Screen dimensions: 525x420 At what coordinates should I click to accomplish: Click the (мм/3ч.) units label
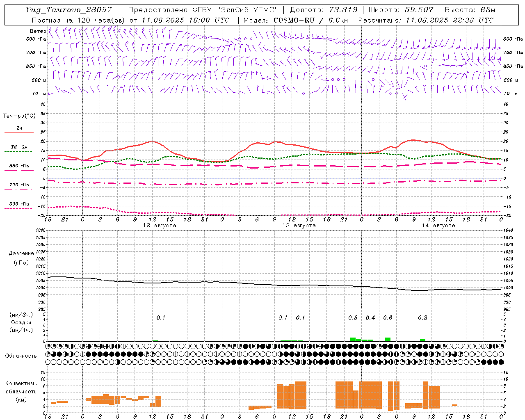point(21,315)
